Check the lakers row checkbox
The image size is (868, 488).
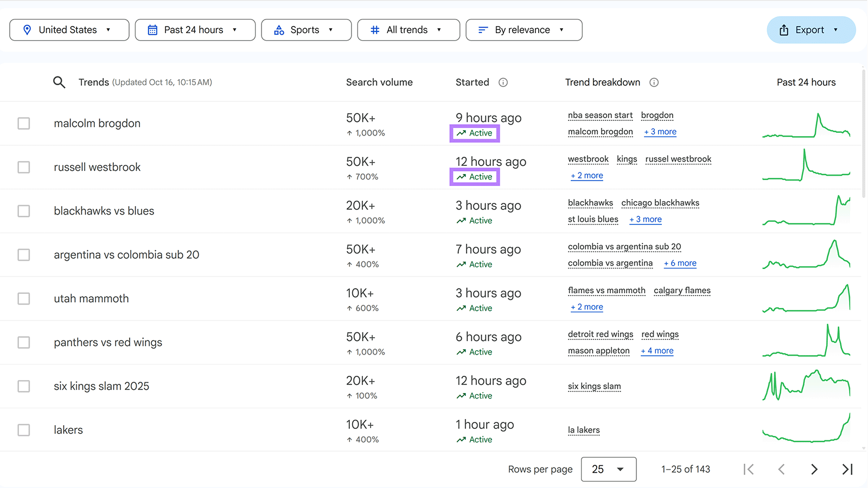click(x=23, y=429)
